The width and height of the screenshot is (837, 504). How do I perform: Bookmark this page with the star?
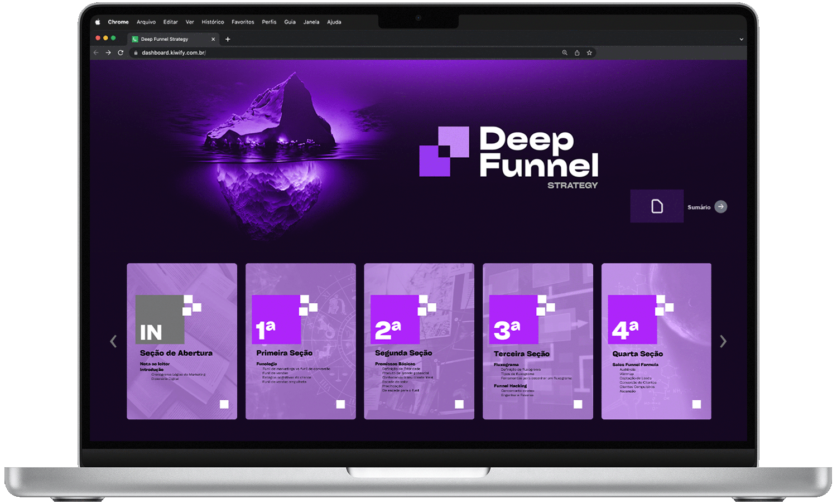(x=589, y=52)
